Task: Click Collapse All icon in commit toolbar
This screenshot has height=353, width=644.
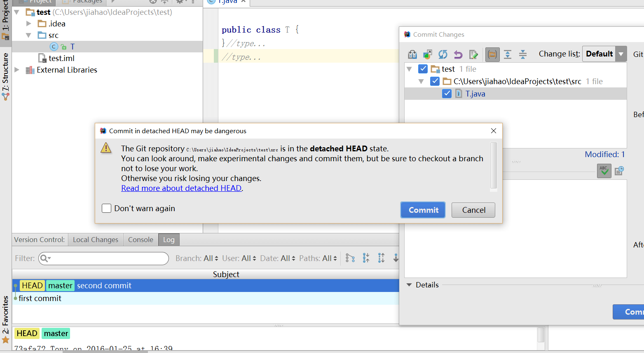Action: [x=523, y=54]
